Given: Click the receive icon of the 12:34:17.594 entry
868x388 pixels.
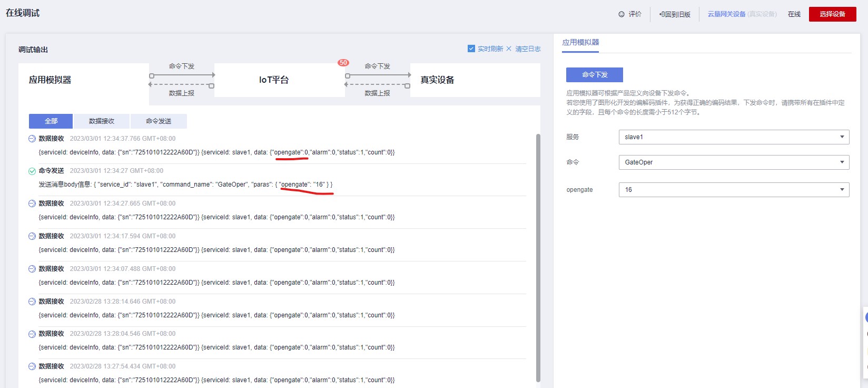Looking at the screenshot, I should [32, 236].
